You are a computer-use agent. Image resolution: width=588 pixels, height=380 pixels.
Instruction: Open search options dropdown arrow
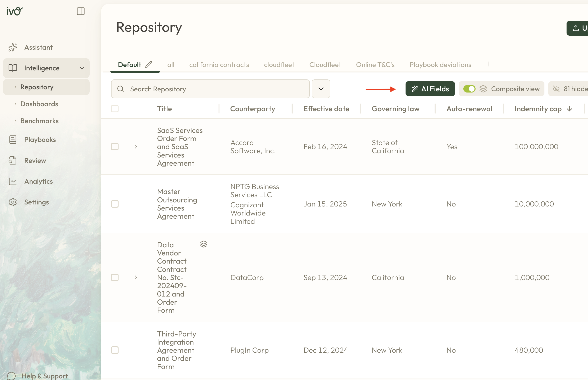pos(321,89)
